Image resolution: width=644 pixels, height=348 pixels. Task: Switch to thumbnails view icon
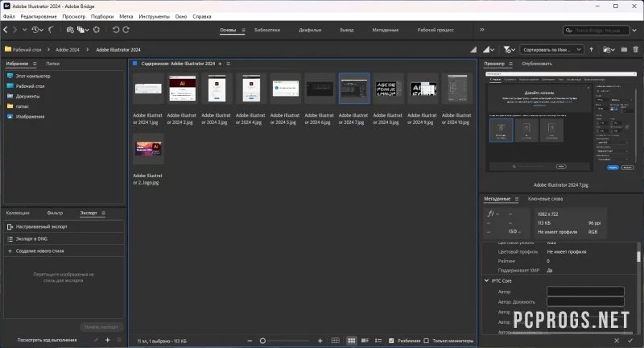[x=351, y=341]
